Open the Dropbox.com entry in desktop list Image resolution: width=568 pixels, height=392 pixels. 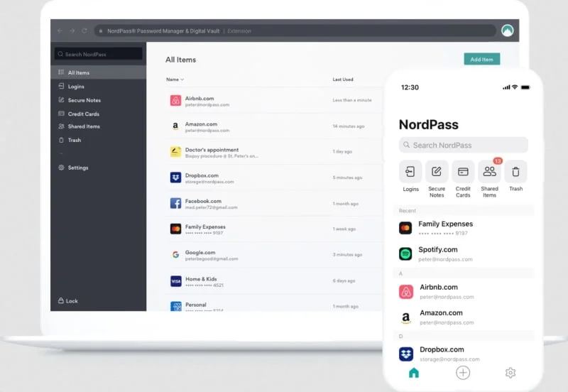[275, 178]
